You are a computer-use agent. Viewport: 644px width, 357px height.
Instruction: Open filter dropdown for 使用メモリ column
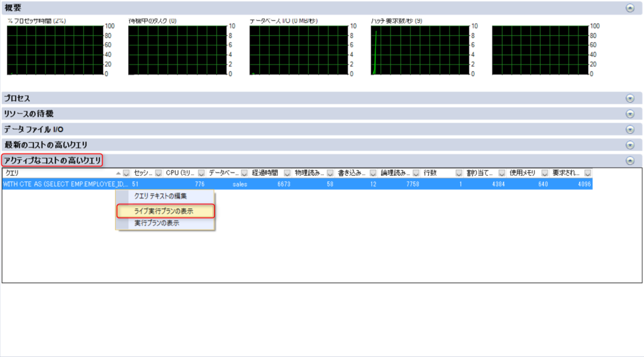click(x=545, y=173)
